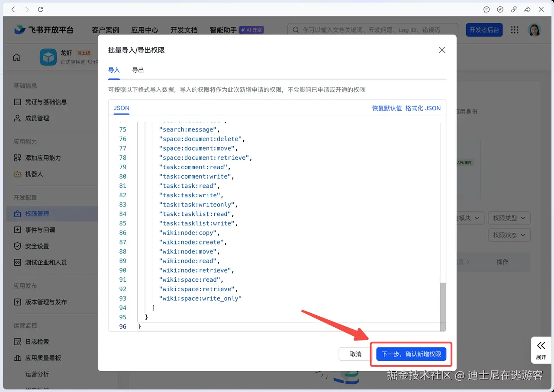Open the 权限状态 dropdown
This screenshot has height=392, width=554.
tap(509, 235)
